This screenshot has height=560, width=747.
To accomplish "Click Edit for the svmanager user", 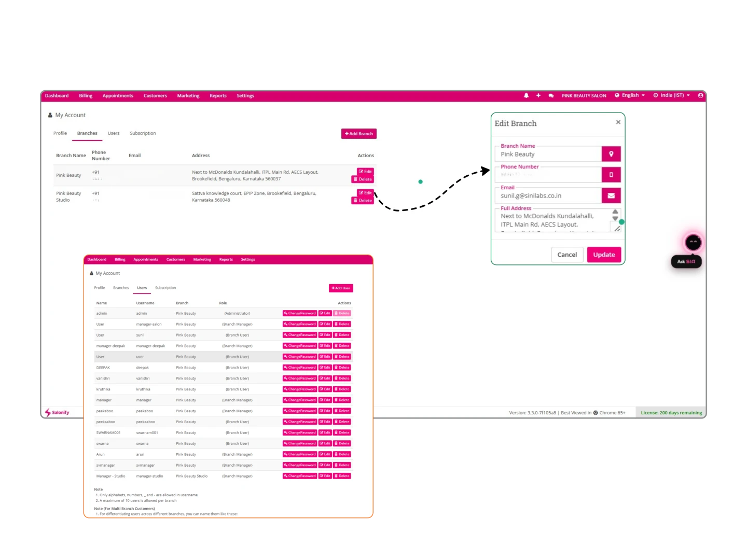I will pos(325,465).
